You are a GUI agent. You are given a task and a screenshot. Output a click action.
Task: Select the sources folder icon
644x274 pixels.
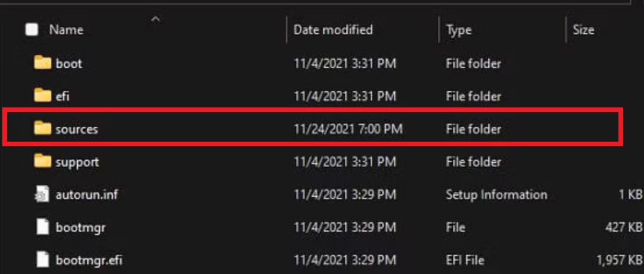(x=42, y=128)
